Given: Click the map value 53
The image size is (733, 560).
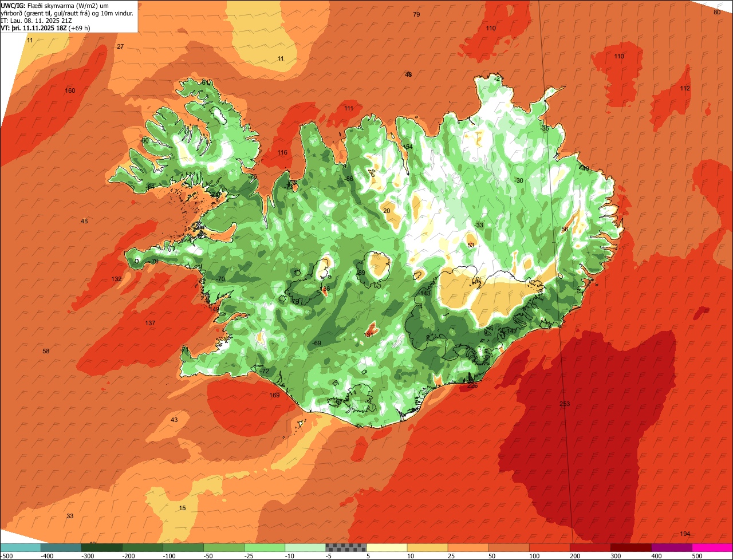Looking at the screenshot, I should [471, 246].
